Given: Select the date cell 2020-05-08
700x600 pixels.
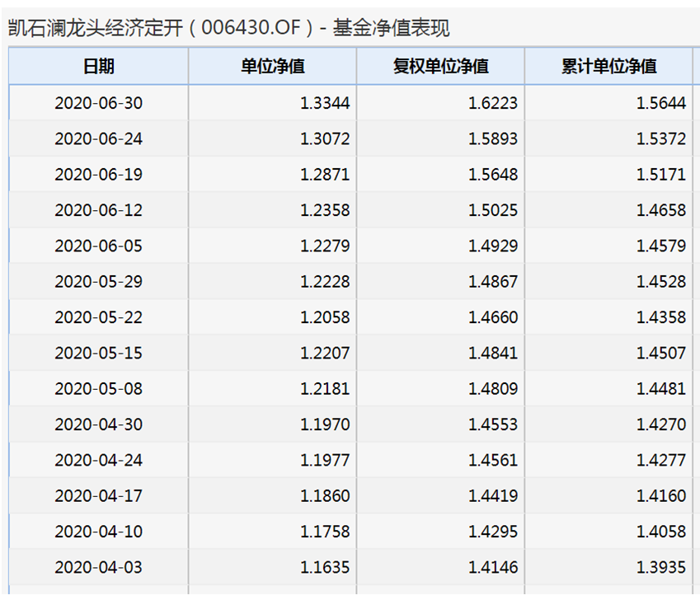Looking at the screenshot, I should pos(99,388).
